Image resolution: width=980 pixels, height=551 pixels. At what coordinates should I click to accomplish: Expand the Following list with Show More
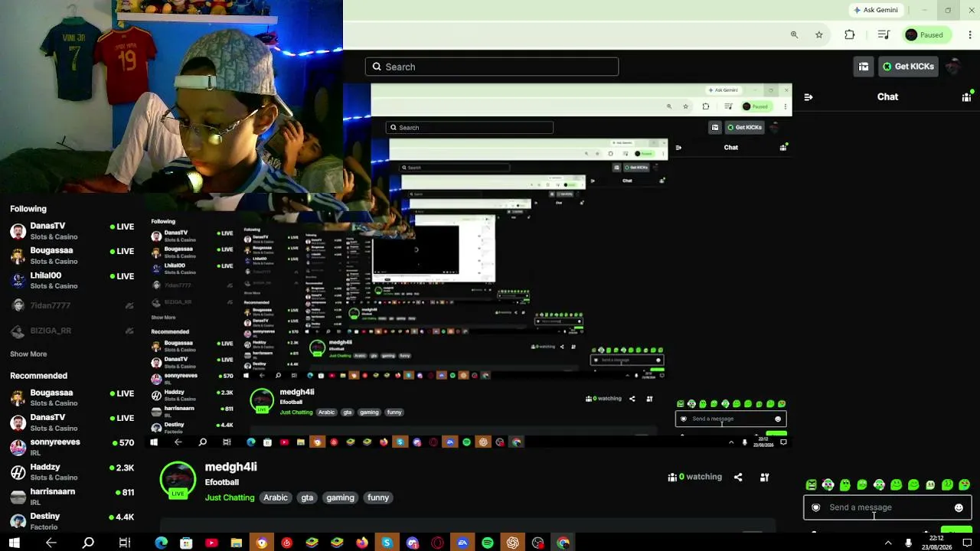point(28,354)
